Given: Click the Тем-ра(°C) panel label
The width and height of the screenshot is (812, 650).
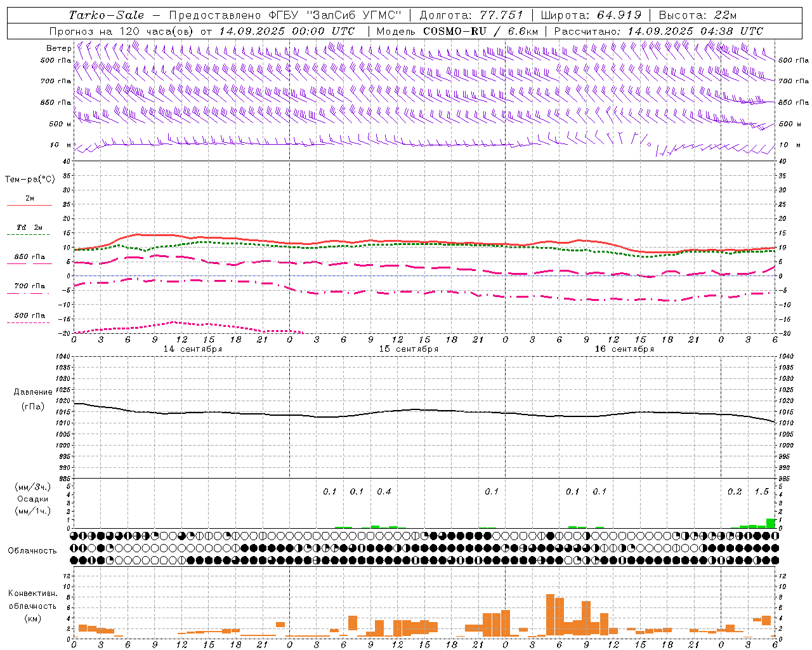Looking at the screenshot, I should (30, 180).
